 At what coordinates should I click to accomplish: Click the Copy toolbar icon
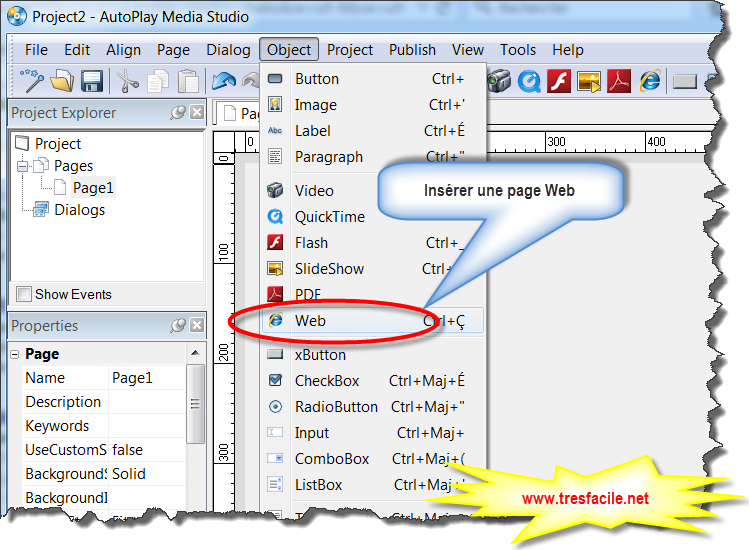click(158, 81)
